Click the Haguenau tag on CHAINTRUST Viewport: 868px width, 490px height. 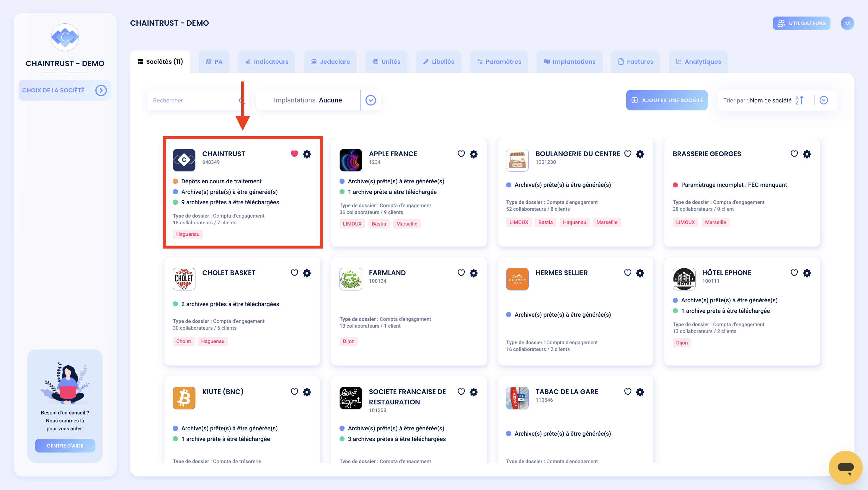point(188,234)
